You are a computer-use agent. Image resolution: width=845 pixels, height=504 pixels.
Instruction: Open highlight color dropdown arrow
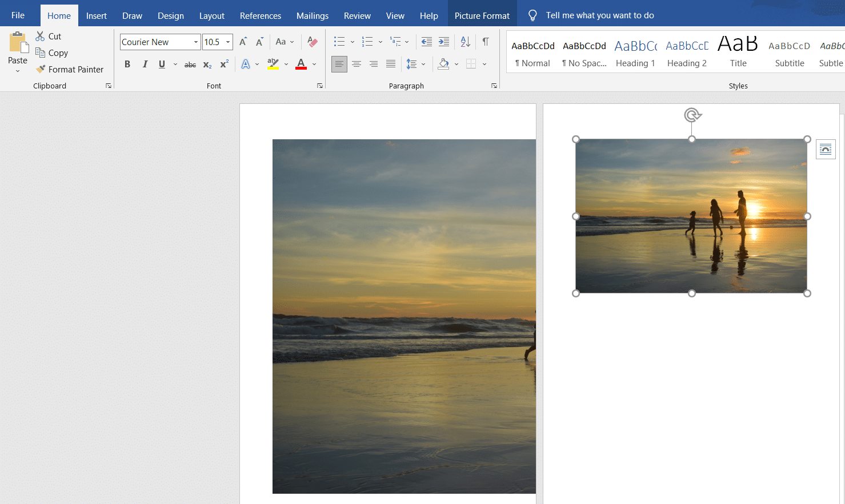click(286, 64)
